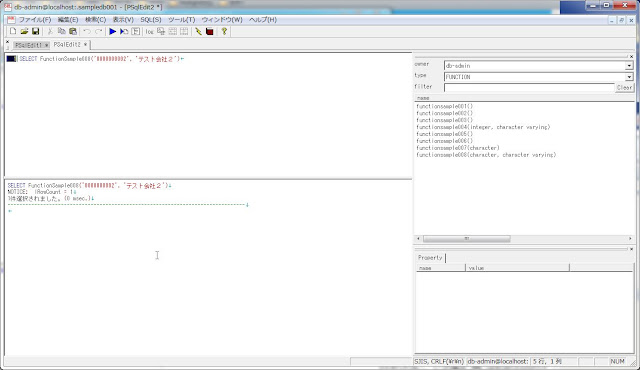The height and width of the screenshot is (370, 640).
Task: Click the 1件選択されました output line
Action: (50, 199)
